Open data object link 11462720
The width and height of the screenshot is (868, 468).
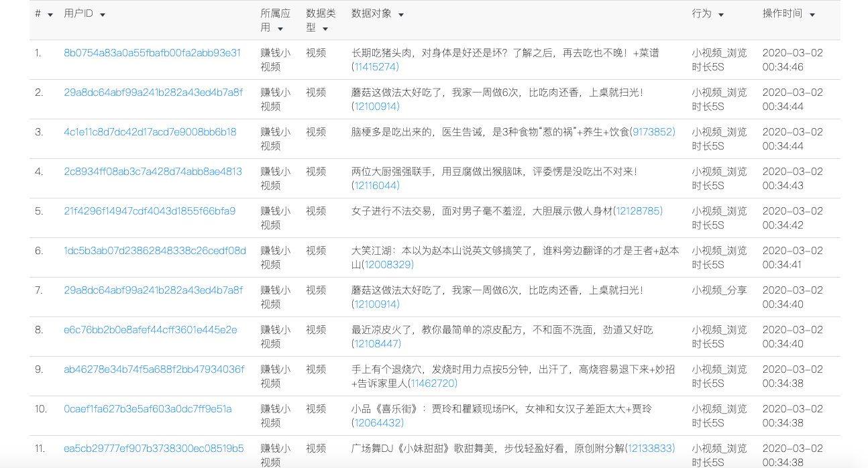(433, 384)
